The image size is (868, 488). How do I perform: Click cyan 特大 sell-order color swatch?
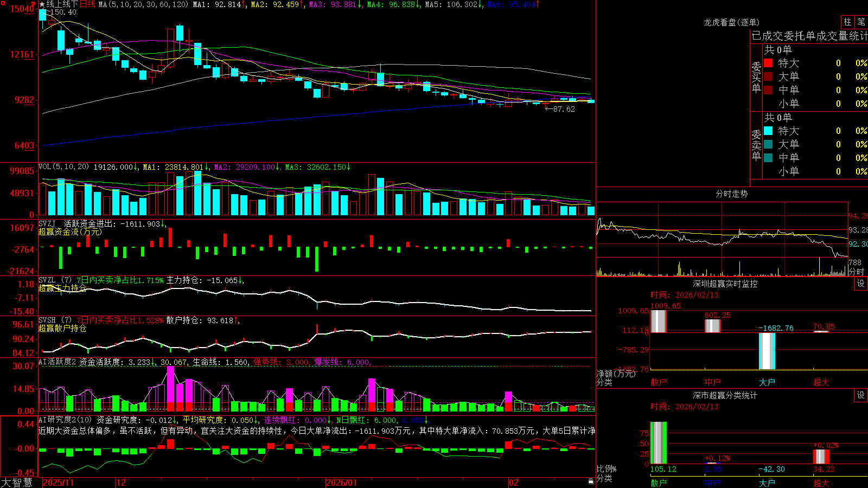tap(768, 131)
